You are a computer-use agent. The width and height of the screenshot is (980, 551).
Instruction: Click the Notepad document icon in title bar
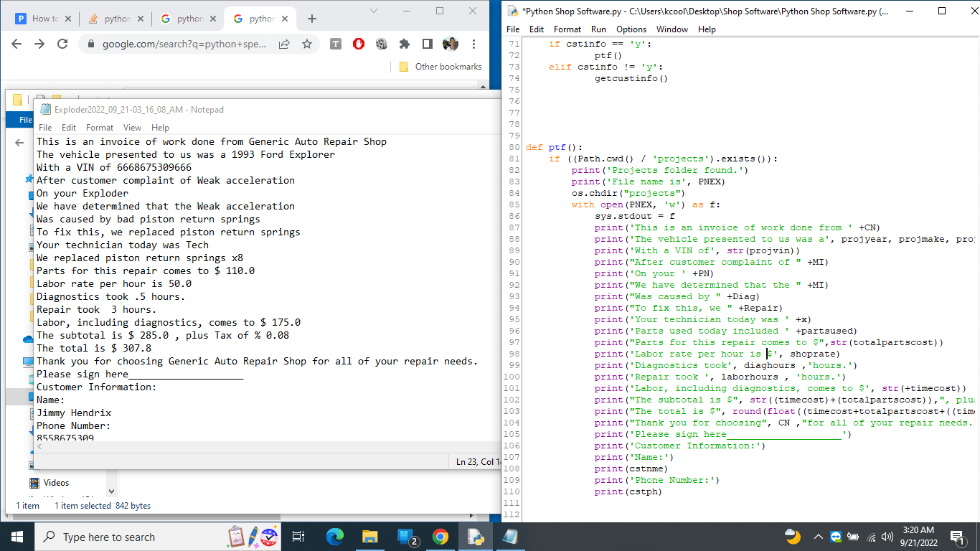[x=46, y=110]
